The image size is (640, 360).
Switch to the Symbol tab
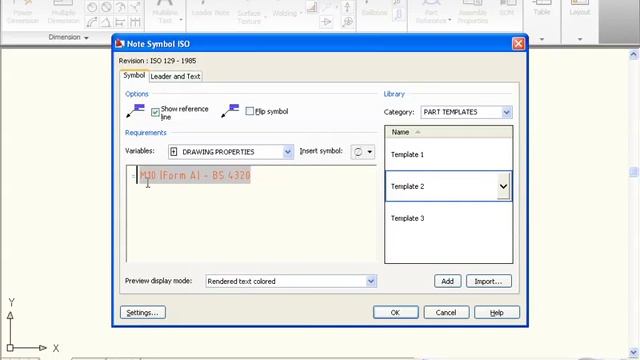134,76
